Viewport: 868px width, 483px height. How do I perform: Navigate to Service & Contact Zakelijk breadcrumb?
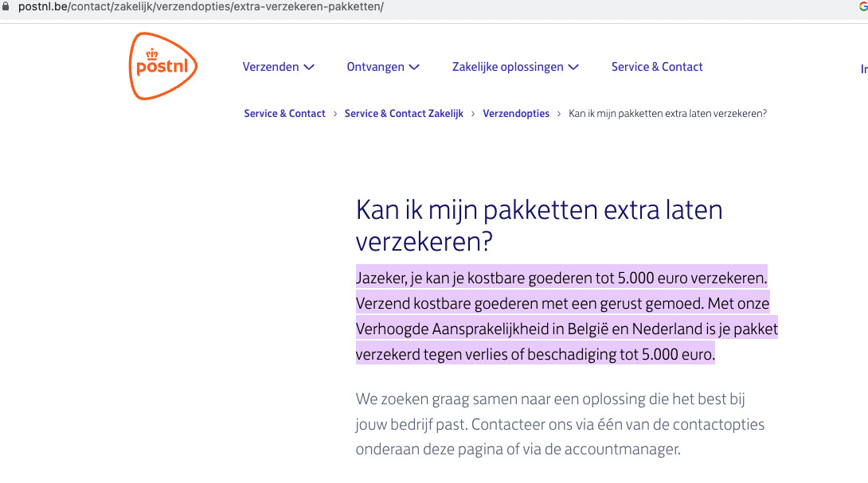click(x=404, y=114)
